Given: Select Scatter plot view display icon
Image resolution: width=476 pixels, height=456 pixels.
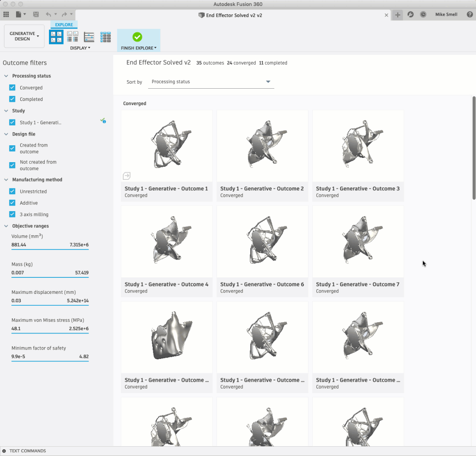Looking at the screenshot, I should [x=89, y=37].
